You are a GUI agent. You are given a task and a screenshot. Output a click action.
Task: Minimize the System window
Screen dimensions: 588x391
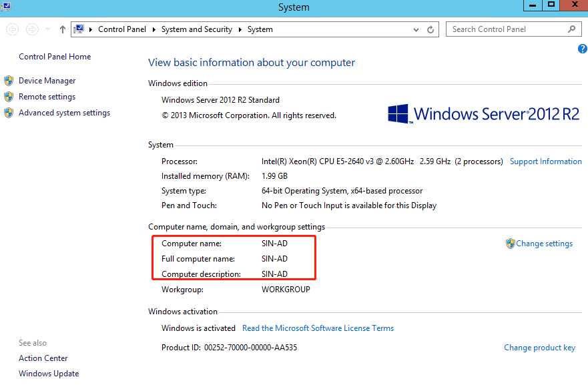[x=533, y=5]
